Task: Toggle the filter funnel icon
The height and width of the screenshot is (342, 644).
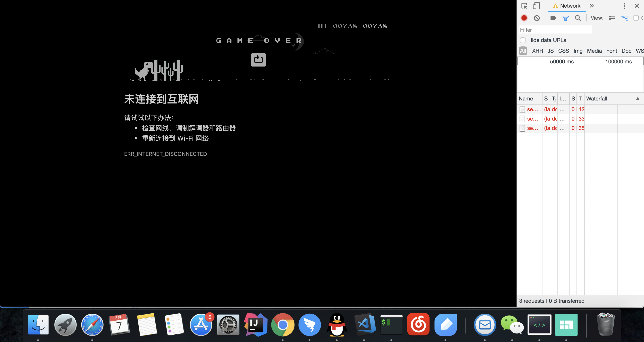Action: coord(566,18)
